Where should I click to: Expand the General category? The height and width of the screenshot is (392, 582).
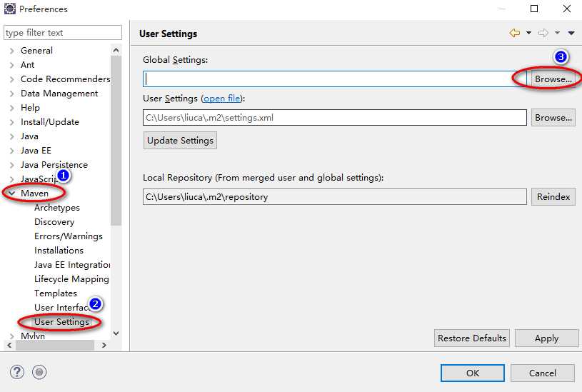[12, 51]
